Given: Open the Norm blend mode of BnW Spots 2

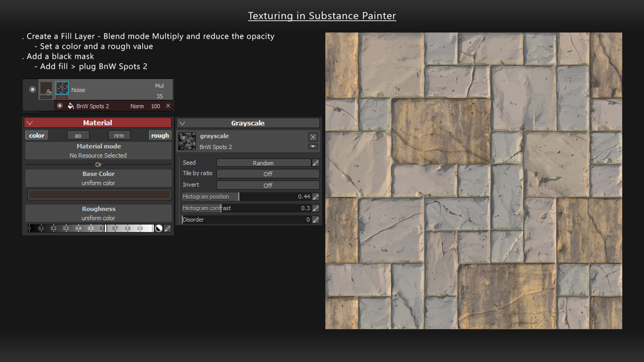Looking at the screenshot, I should coord(137,106).
